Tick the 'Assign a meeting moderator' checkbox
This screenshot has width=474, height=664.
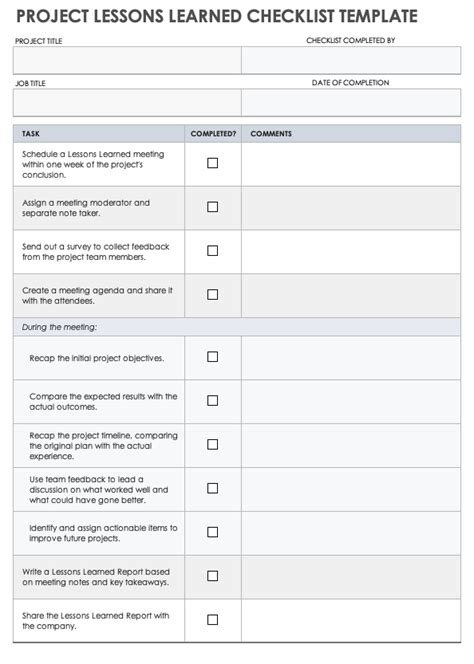213,207
